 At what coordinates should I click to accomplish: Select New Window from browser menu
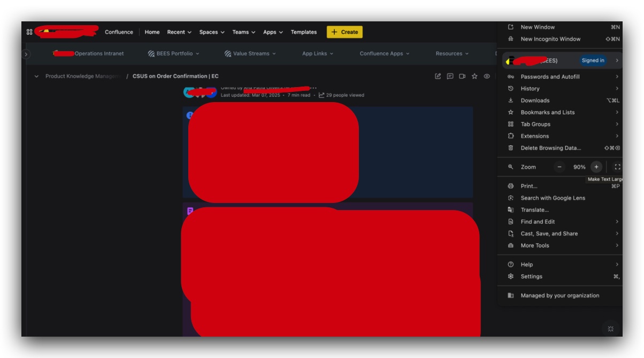(x=559, y=27)
